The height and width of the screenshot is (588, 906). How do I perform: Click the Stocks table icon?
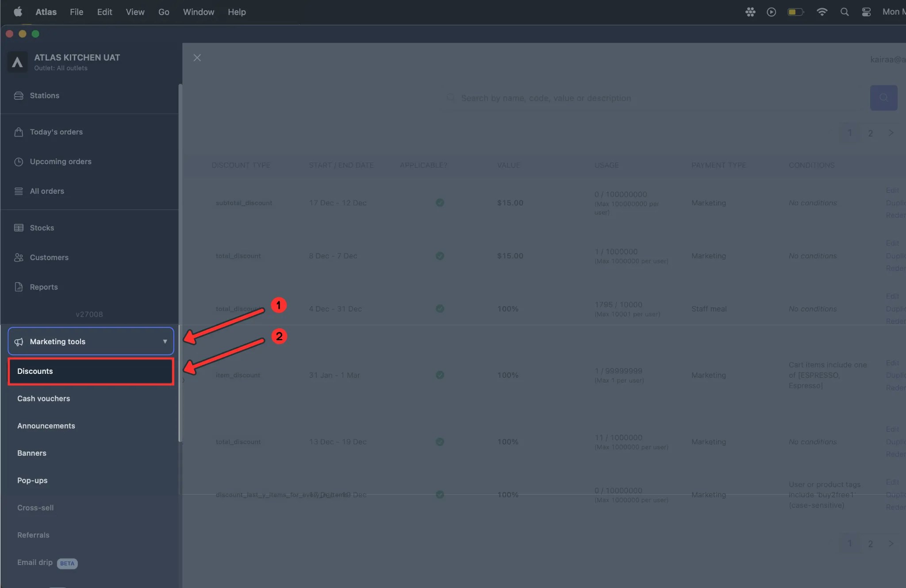[19, 228]
